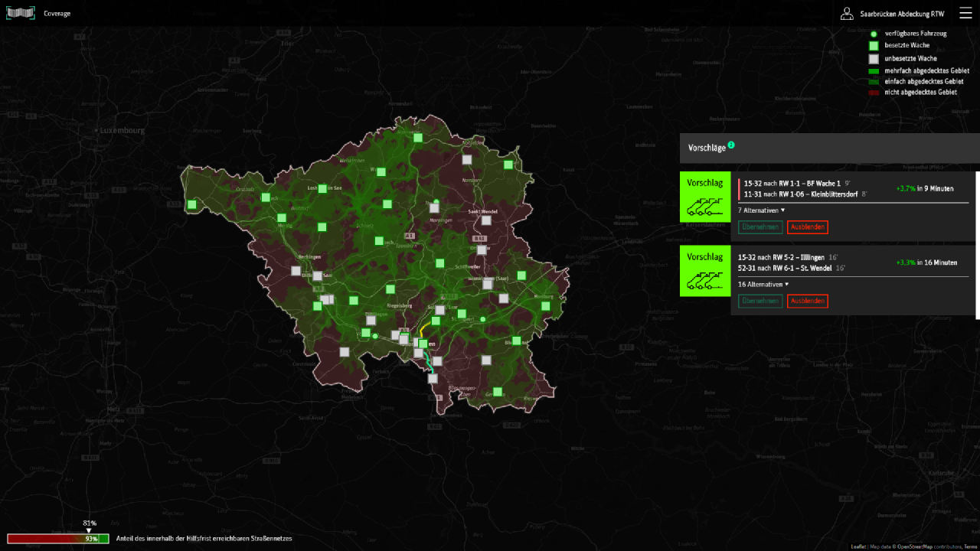This screenshot has width=980, height=551.
Task: Open the Saarbrücken Abdeckung RTW selector
Action: [902, 14]
